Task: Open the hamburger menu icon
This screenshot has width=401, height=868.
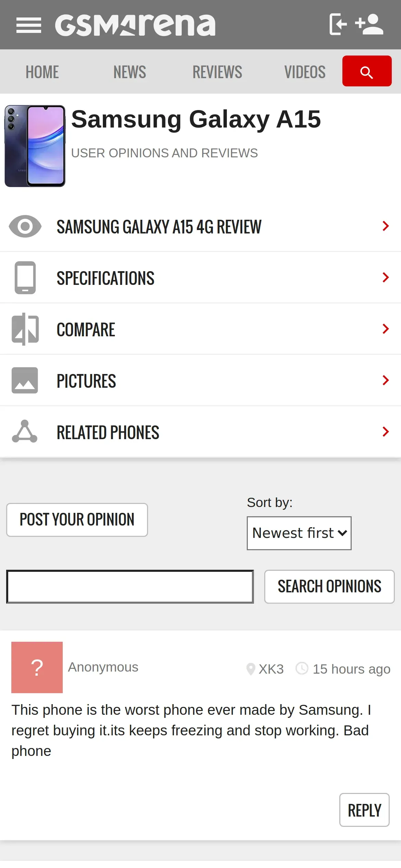Action: 29,25
